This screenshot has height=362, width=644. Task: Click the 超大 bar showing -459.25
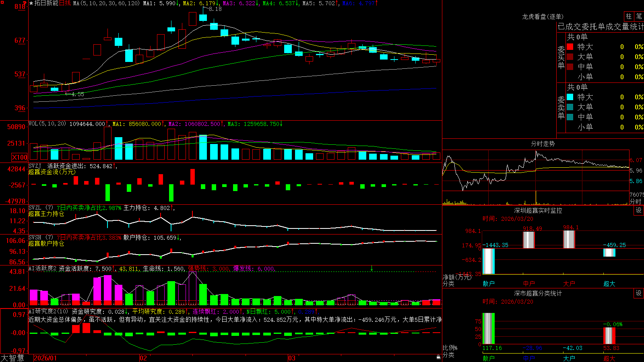(x=609, y=253)
